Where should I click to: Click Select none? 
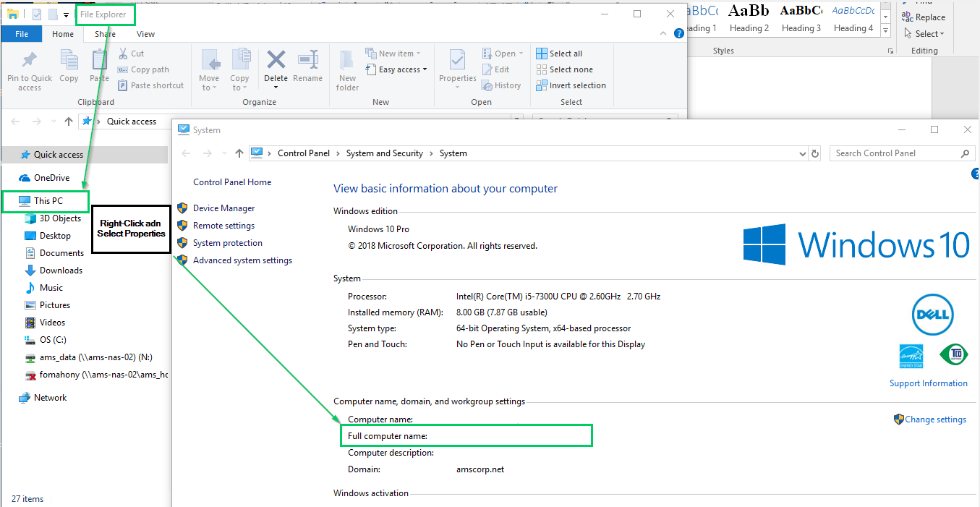pos(564,69)
